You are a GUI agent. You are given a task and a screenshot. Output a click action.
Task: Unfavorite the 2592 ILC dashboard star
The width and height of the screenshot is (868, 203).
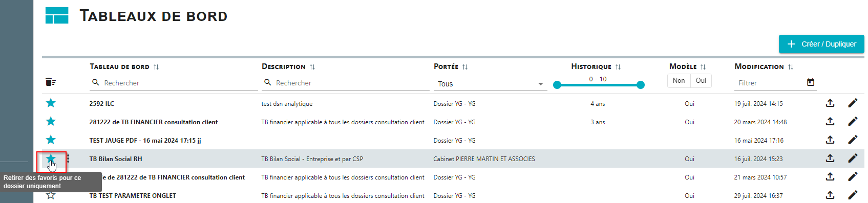[51, 103]
